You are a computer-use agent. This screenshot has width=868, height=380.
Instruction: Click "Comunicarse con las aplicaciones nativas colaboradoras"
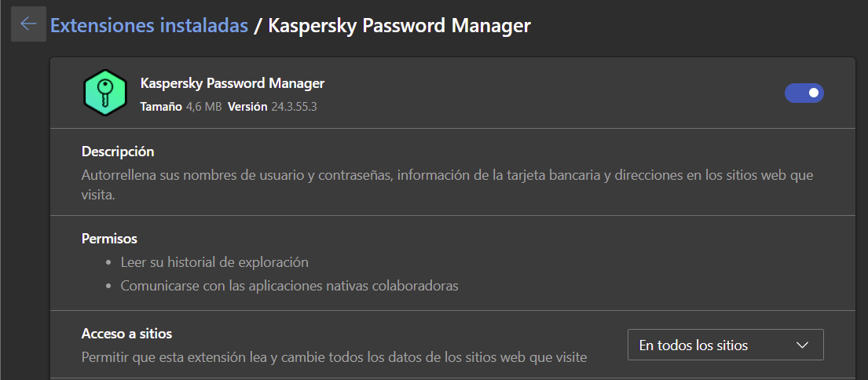click(289, 286)
